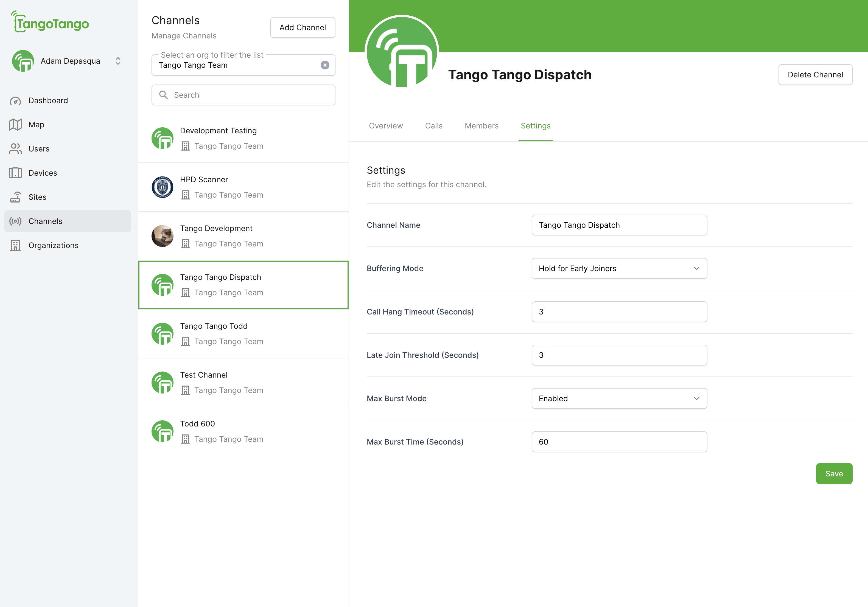Switch to the Members tab
Screen dimensions: 868x607
tap(481, 126)
